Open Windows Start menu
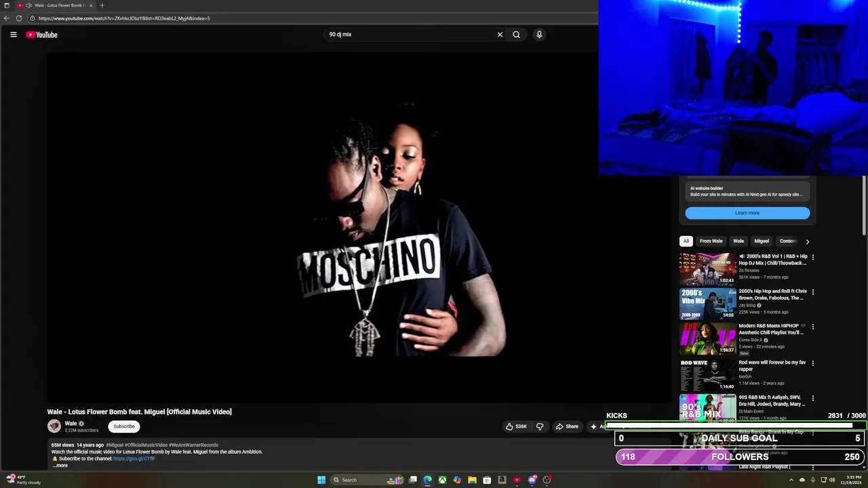The image size is (868, 488). (x=321, y=480)
